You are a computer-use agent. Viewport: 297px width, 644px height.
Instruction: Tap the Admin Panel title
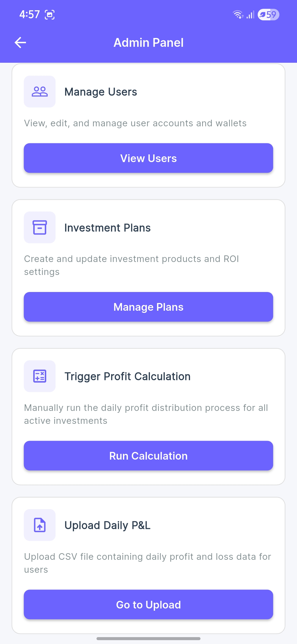coord(148,43)
